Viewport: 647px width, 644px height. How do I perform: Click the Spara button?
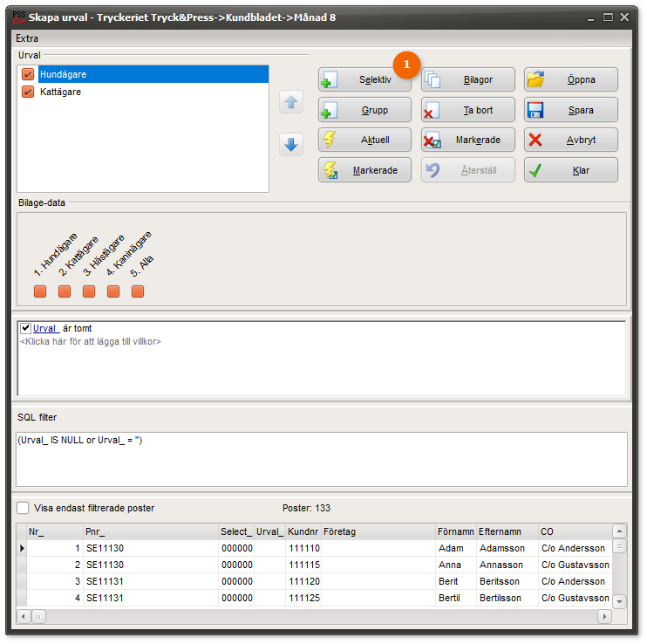click(x=571, y=110)
